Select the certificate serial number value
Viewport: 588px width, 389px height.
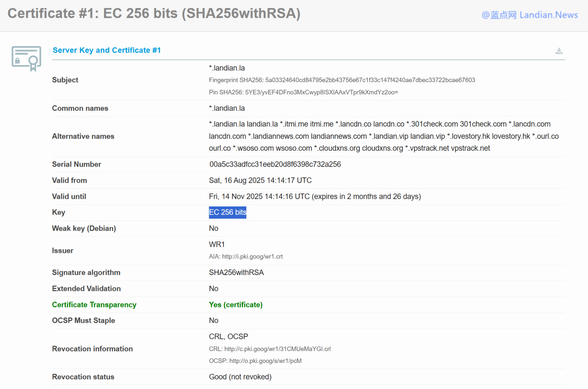click(275, 164)
